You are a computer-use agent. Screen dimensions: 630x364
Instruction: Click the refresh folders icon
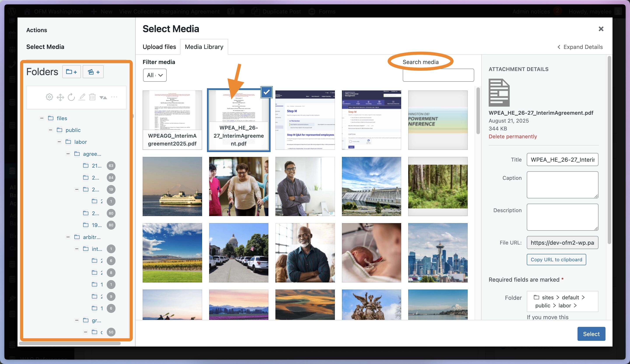tap(71, 97)
